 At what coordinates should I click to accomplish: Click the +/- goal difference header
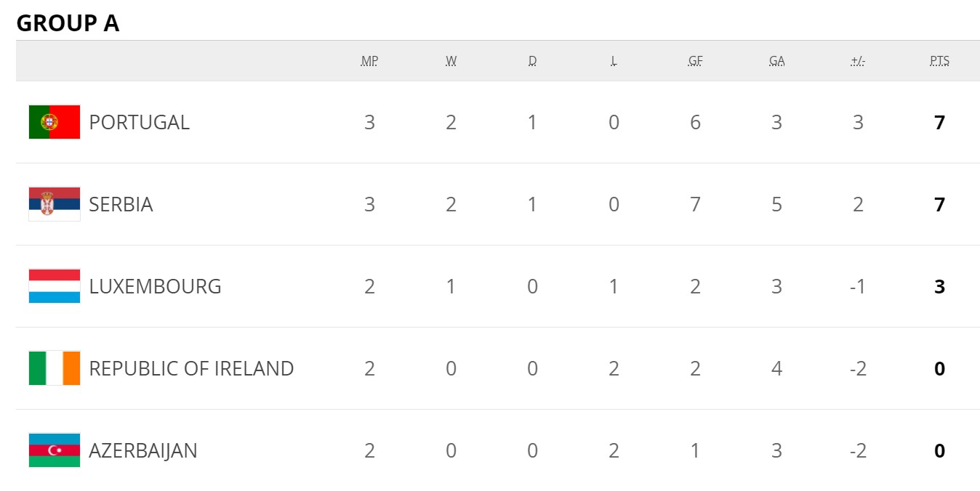pos(858,61)
